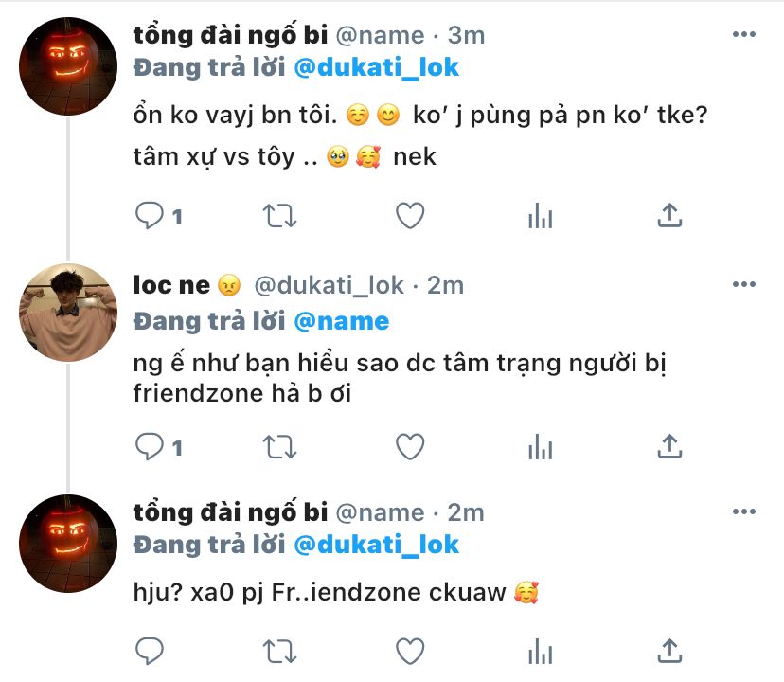View analytics of loc ne's tweet
Image resolution: width=784 pixels, height=682 pixels.
pos(539,446)
